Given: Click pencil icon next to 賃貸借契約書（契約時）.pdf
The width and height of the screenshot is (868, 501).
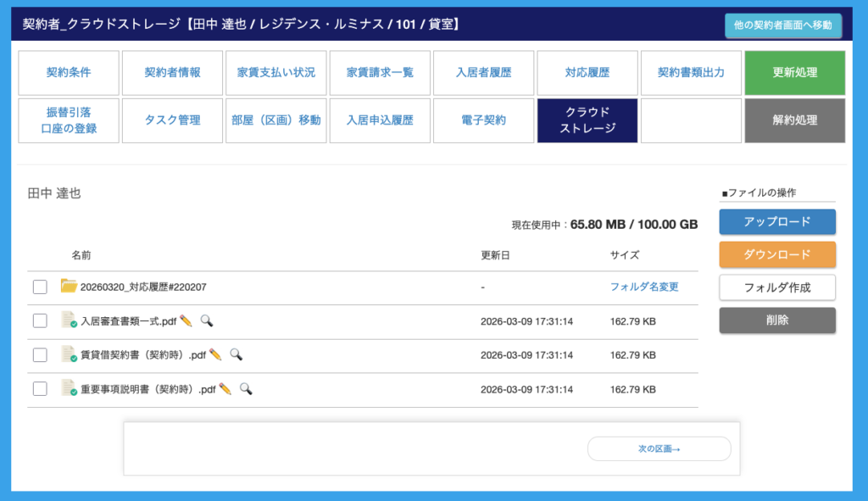Looking at the screenshot, I should coord(215,354).
